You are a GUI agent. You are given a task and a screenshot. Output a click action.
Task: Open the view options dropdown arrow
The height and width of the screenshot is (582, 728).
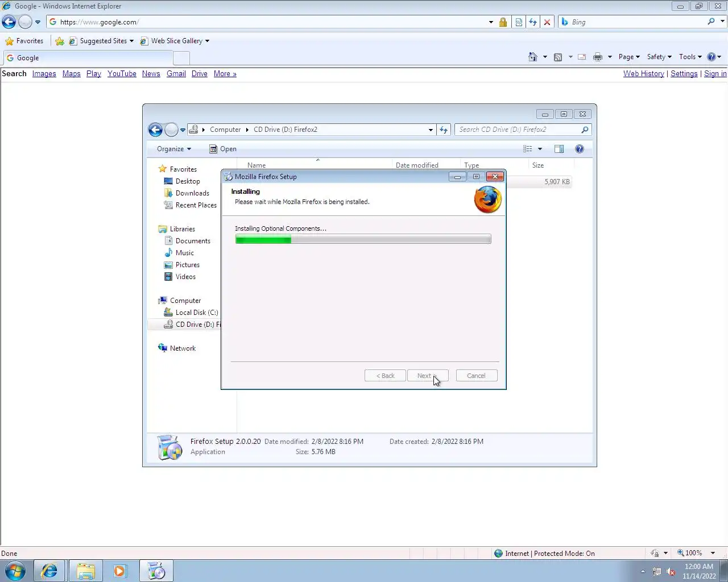(x=540, y=149)
